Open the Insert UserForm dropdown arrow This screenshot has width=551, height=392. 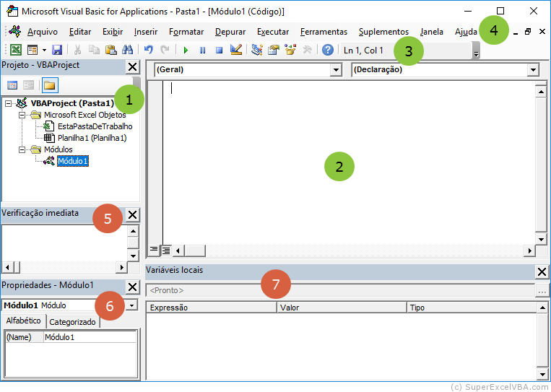pyautogui.click(x=44, y=50)
